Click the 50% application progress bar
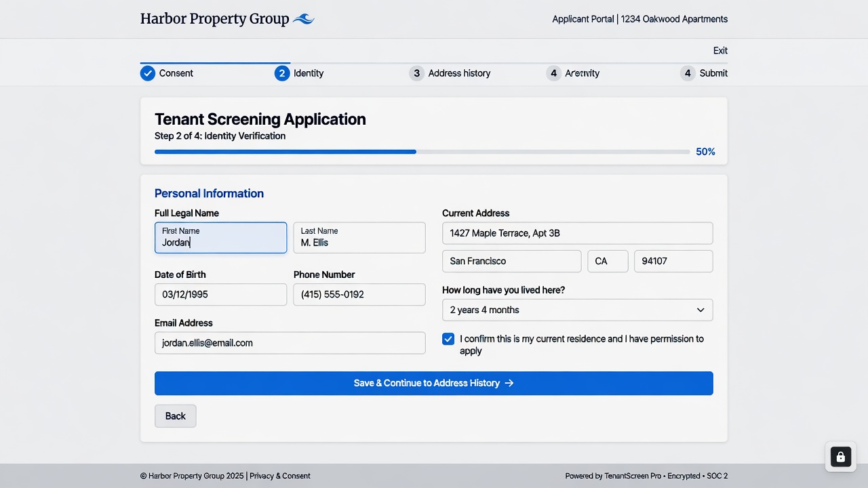868x488 pixels. coord(422,152)
